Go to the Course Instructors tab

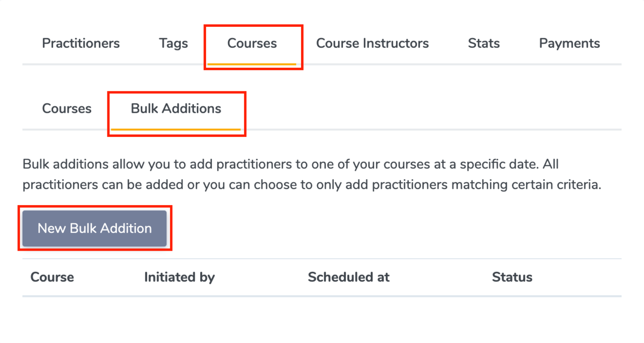372,43
